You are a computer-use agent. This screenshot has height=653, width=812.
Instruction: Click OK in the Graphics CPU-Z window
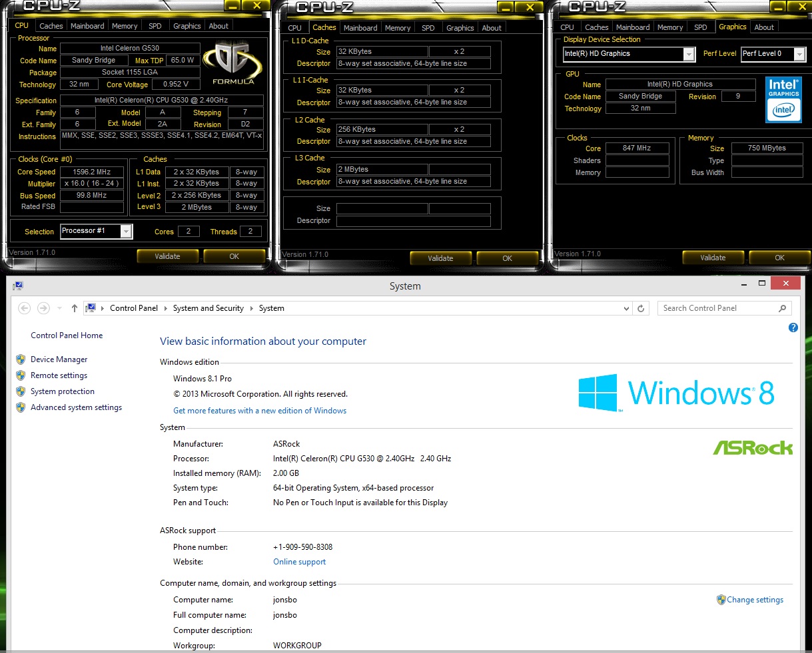coord(779,258)
